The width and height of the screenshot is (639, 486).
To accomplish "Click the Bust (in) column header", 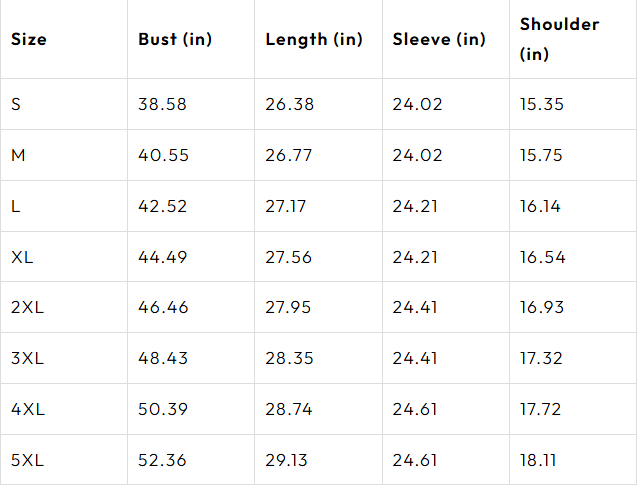I will (175, 40).
